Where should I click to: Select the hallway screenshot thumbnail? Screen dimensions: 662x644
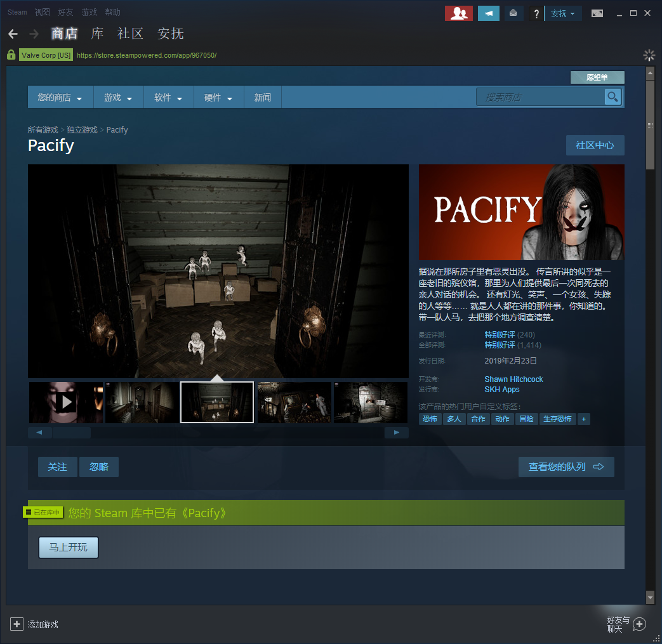click(x=142, y=402)
